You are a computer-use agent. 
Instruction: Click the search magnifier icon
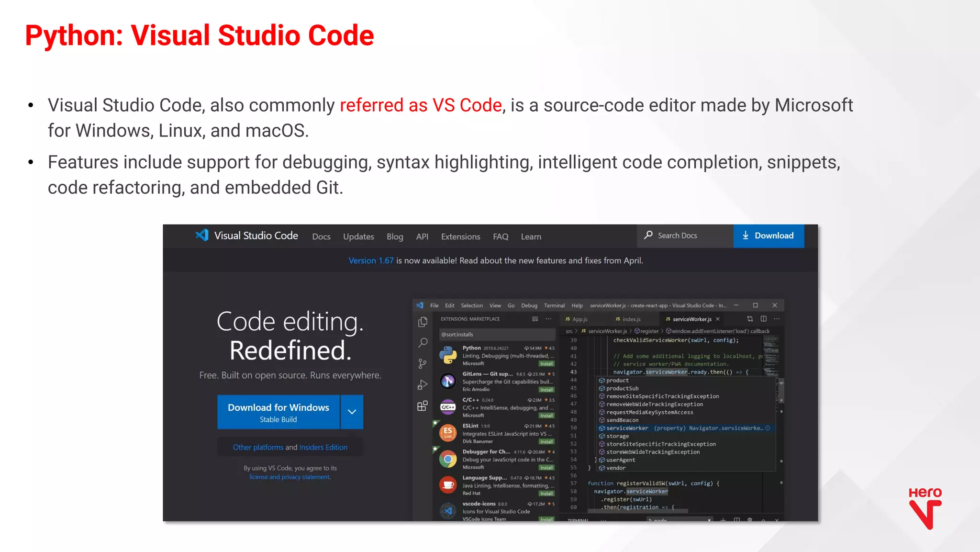tap(648, 235)
